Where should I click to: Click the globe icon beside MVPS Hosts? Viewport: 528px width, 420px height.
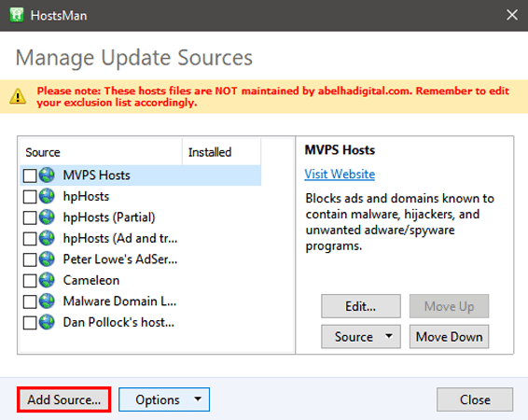pos(47,175)
